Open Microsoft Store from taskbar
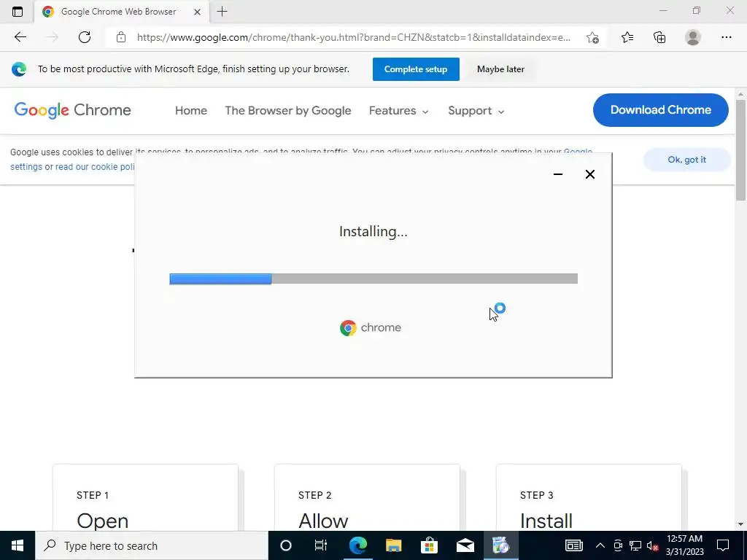This screenshot has height=560, width=747. tap(429, 545)
